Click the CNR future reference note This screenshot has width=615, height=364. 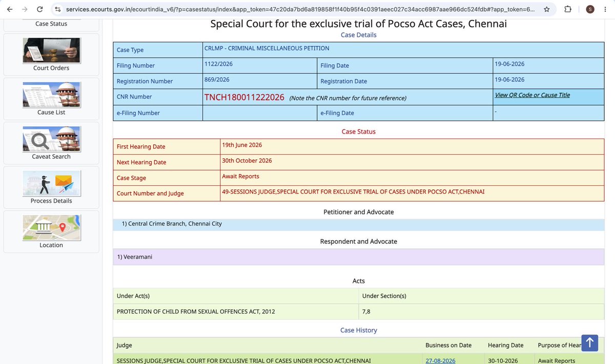click(x=348, y=98)
